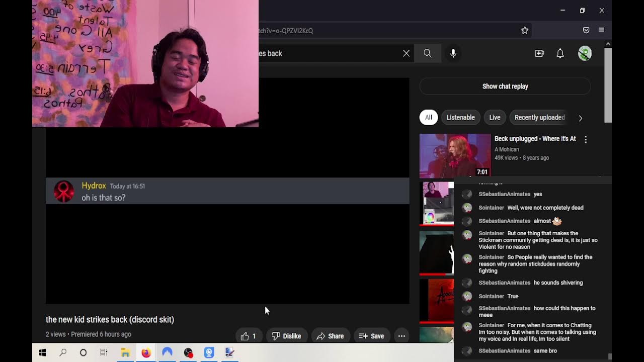This screenshot has width=644, height=362.
Task: Open Firefox from the Windows taskbar
Action: [146, 353]
